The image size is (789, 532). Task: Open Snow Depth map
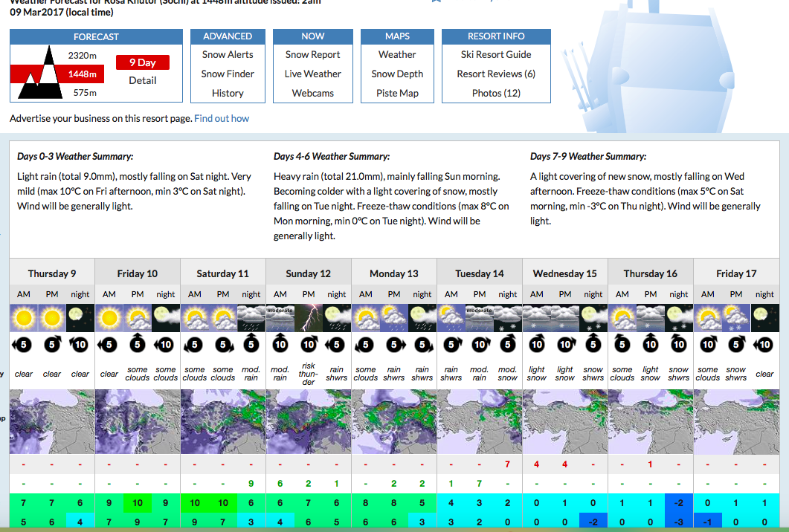coord(397,74)
